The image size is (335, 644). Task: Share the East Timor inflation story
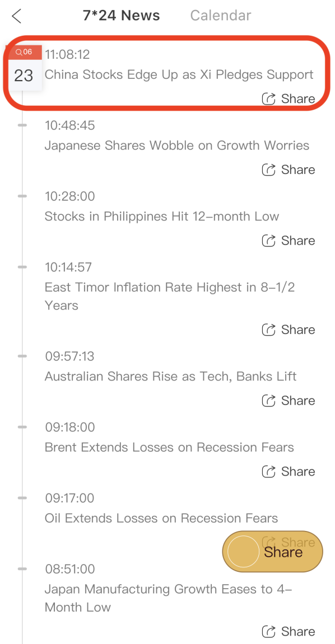coord(288,330)
